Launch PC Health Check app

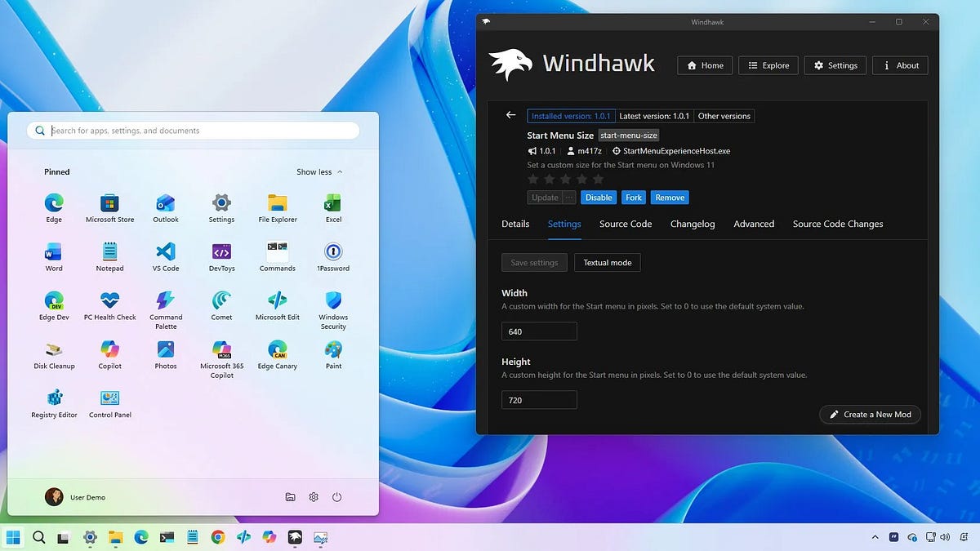click(109, 306)
